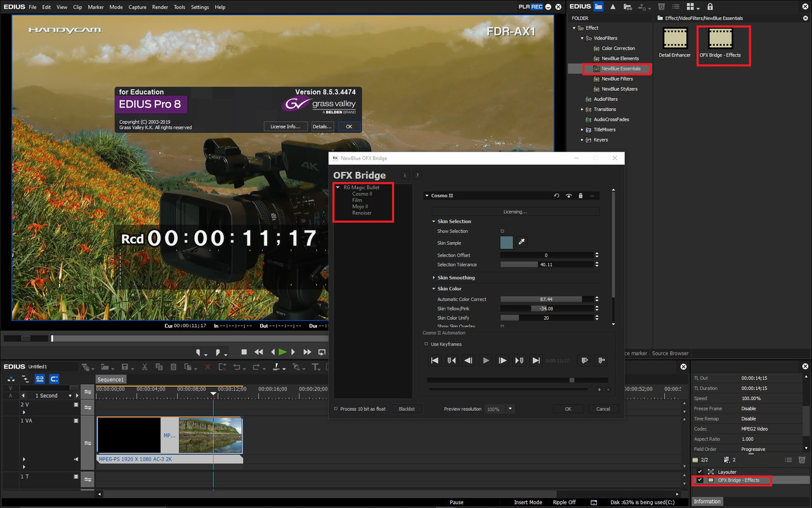The height and width of the screenshot is (508, 812).
Task: Open the Clip menu
Action: pos(77,7)
